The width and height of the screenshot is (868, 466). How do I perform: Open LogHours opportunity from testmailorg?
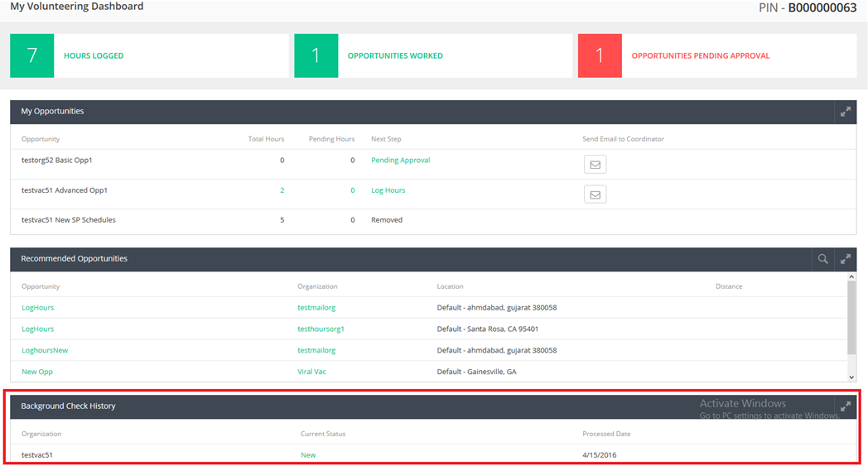[37, 307]
